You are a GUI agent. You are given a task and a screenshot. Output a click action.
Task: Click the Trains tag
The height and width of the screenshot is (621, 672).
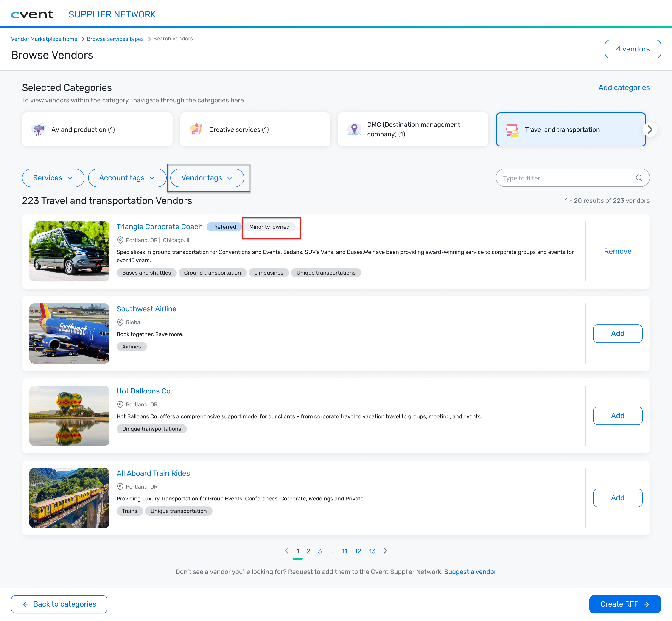tap(130, 511)
